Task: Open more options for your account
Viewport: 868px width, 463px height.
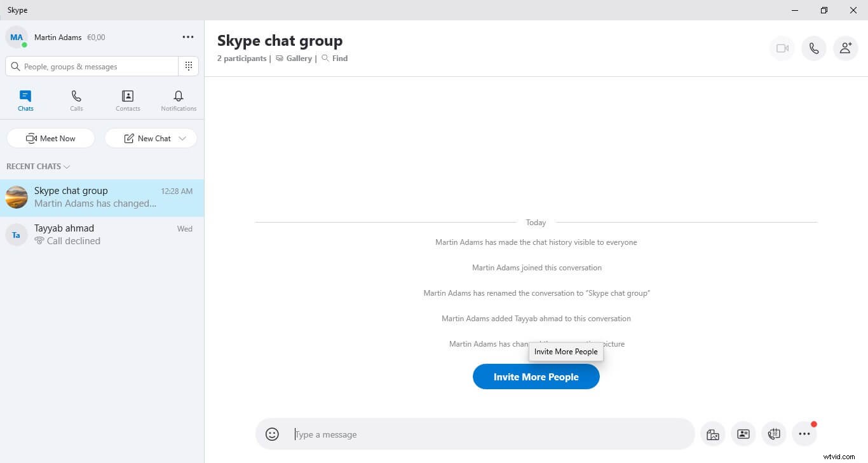Action: pyautogui.click(x=188, y=37)
